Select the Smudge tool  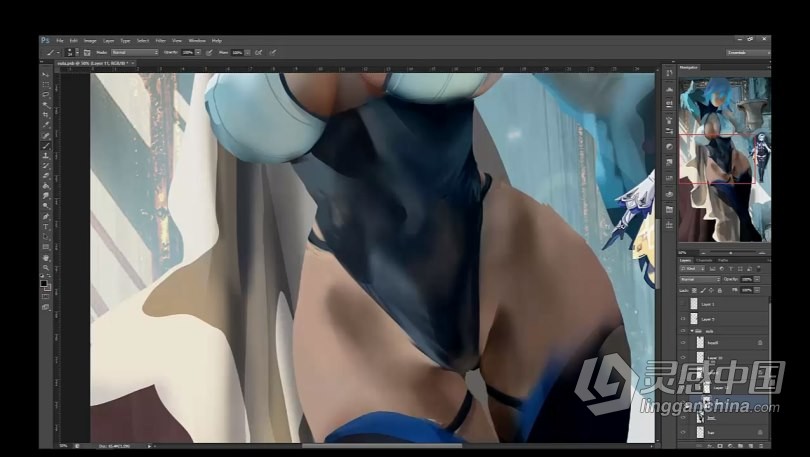point(45,196)
